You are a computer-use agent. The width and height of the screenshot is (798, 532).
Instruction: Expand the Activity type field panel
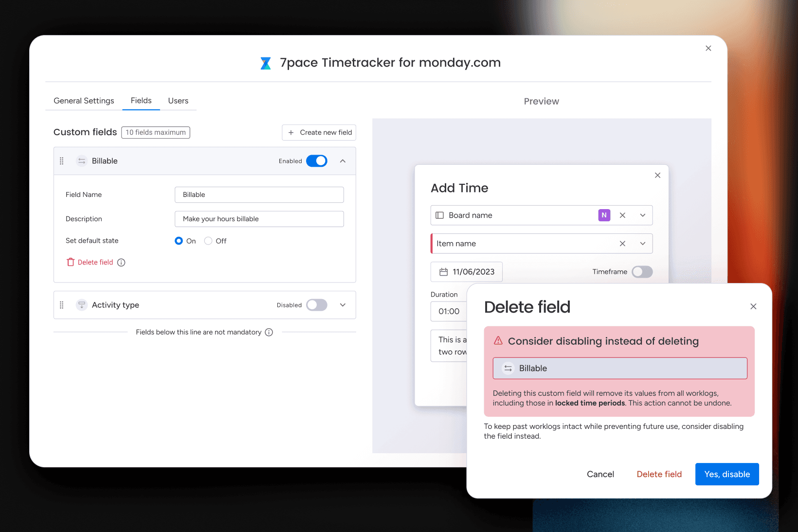(x=343, y=305)
